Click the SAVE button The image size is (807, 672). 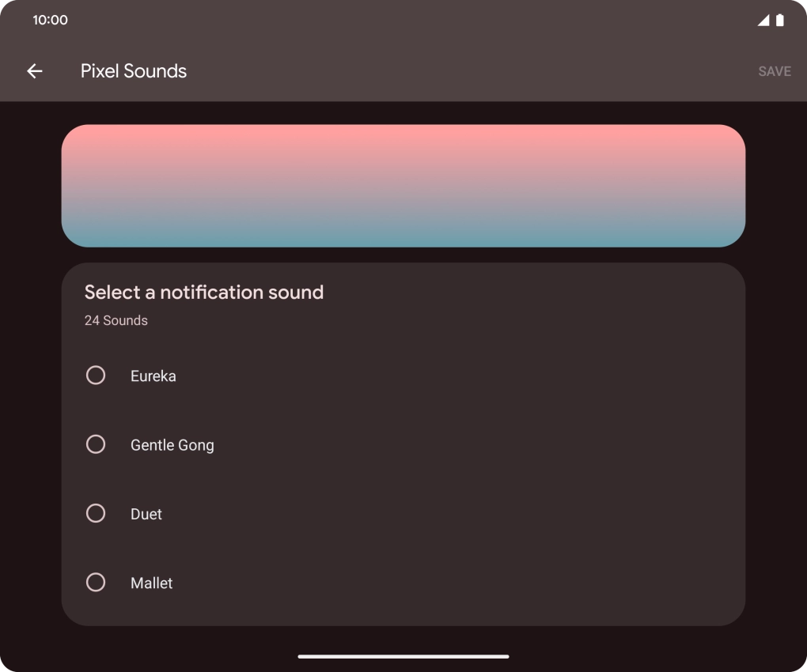tap(774, 71)
